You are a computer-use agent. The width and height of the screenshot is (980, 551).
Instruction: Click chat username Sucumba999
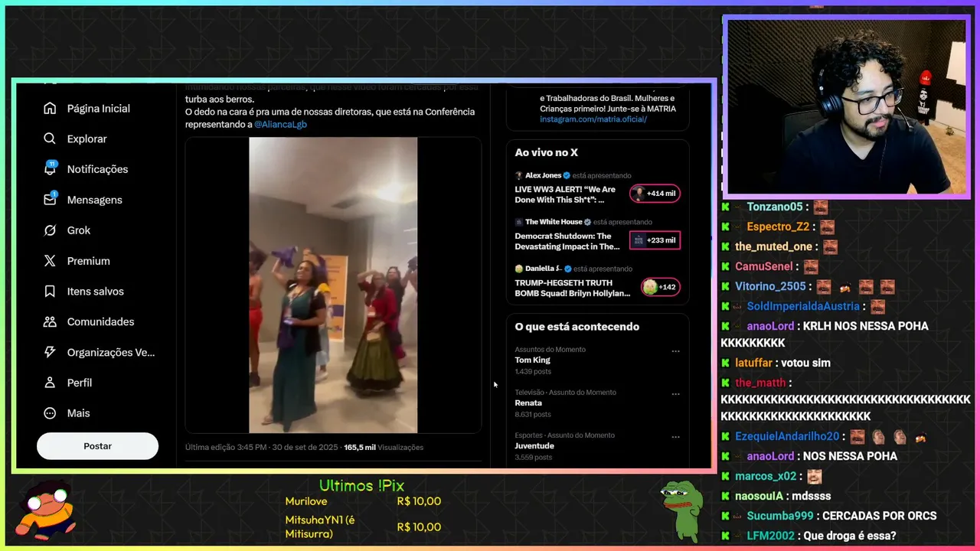(780, 516)
